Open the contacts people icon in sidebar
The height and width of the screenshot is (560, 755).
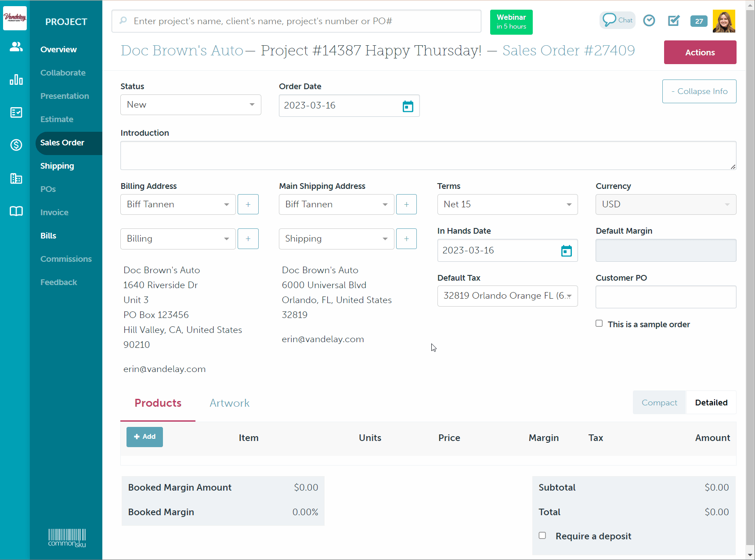click(16, 47)
